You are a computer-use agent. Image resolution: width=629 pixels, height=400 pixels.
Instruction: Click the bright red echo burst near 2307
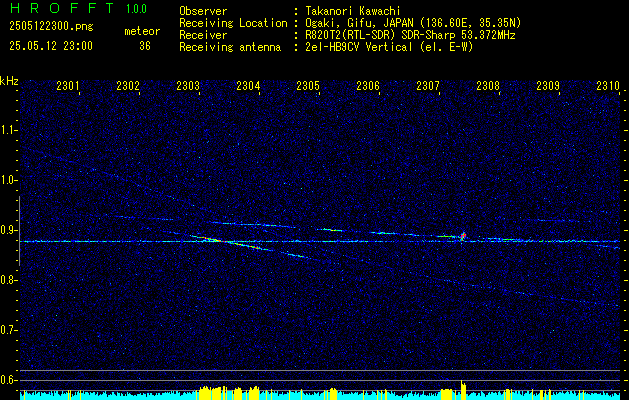[463, 236]
